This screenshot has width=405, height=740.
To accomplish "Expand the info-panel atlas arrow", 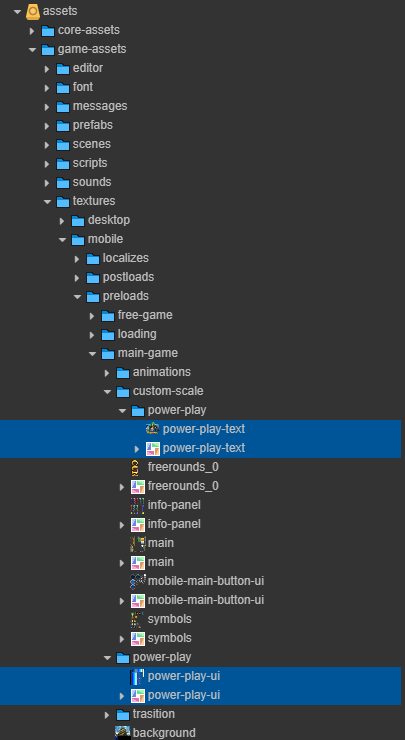I will pos(122,524).
